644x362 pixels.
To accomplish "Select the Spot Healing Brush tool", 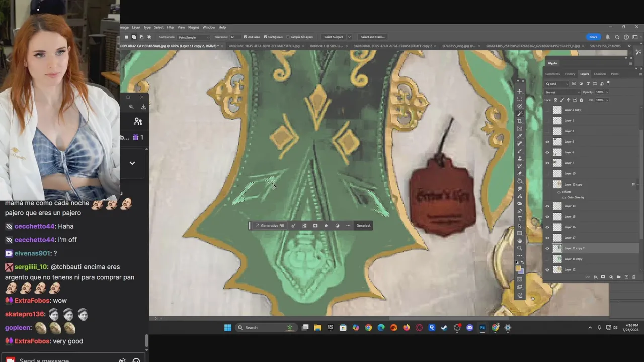I will (520, 144).
